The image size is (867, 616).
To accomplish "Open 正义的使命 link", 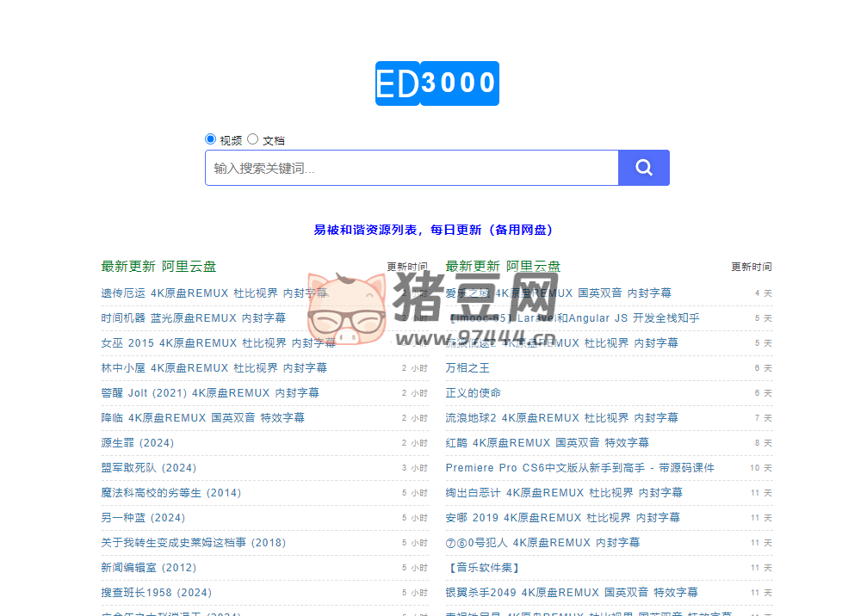I will pyautogui.click(x=474, y=393).
